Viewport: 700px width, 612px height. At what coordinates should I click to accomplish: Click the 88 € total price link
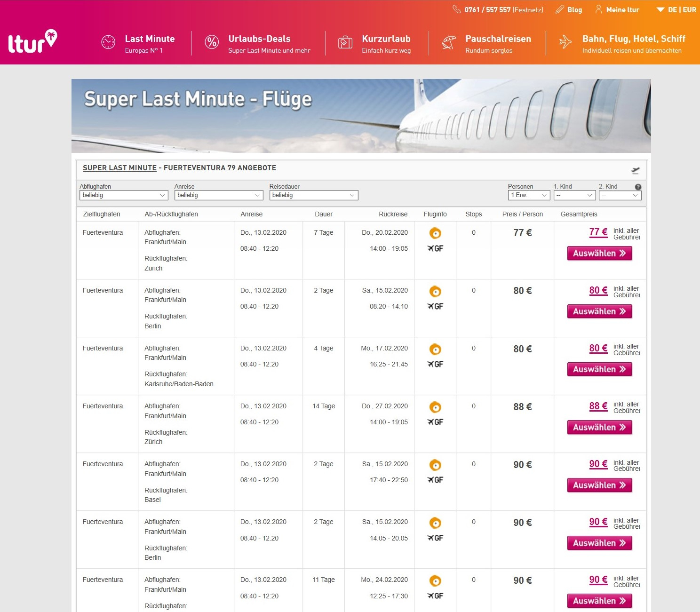point(598,406)
